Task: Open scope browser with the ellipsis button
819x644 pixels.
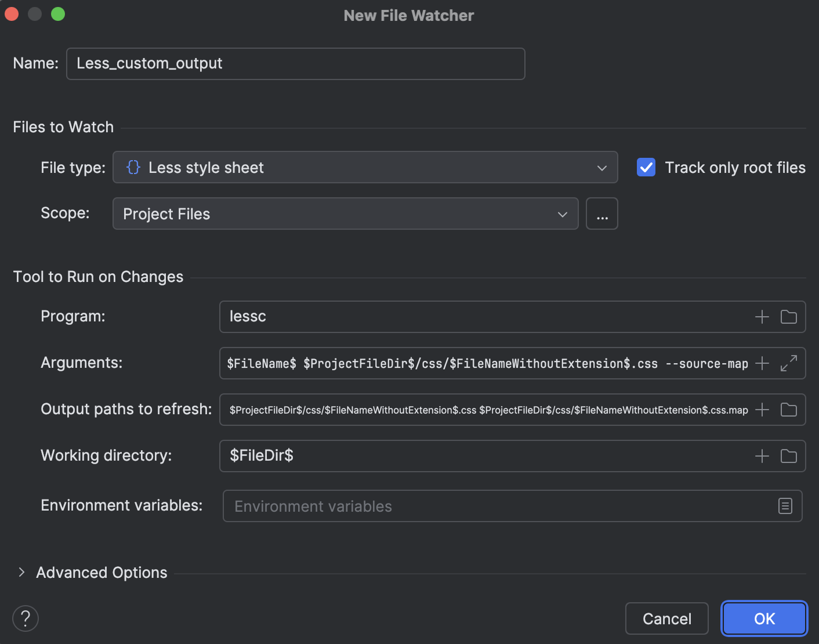Action: click(601, 214)
